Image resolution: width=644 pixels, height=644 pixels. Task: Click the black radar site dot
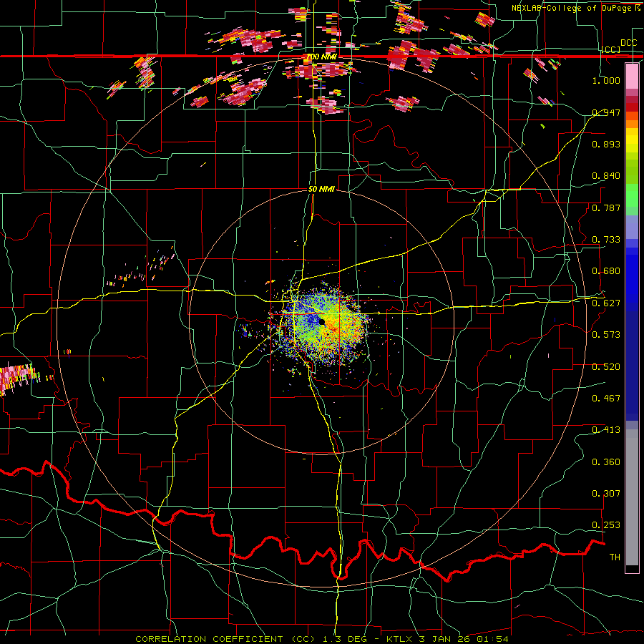pyautogui.click(x=322, y=321)
